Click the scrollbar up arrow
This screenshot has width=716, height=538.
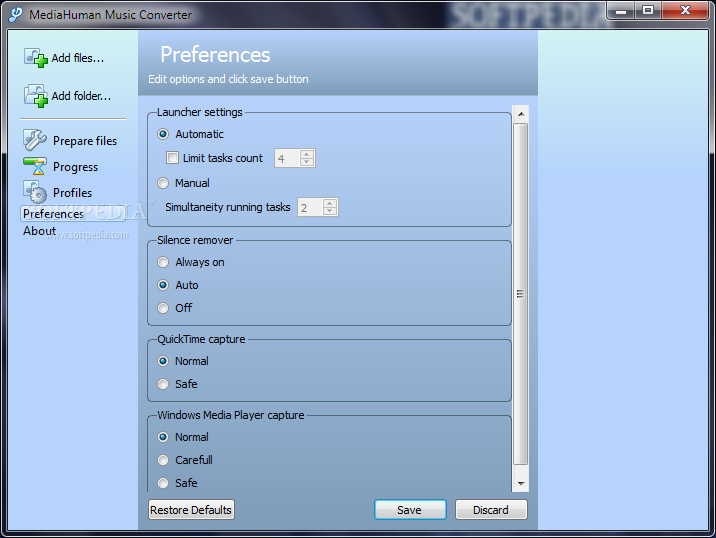pyautogui.click(x=521, y=114)
